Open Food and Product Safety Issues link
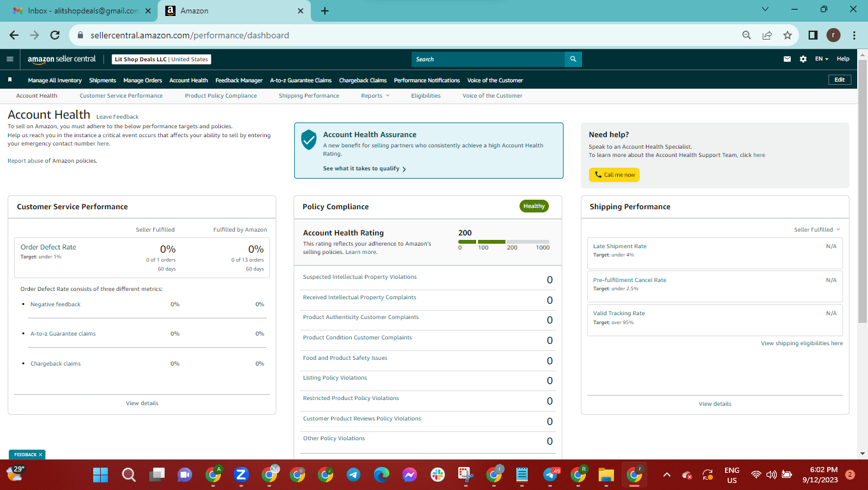Viewport: 868px width, 490px height. click(x=345, y=358)
